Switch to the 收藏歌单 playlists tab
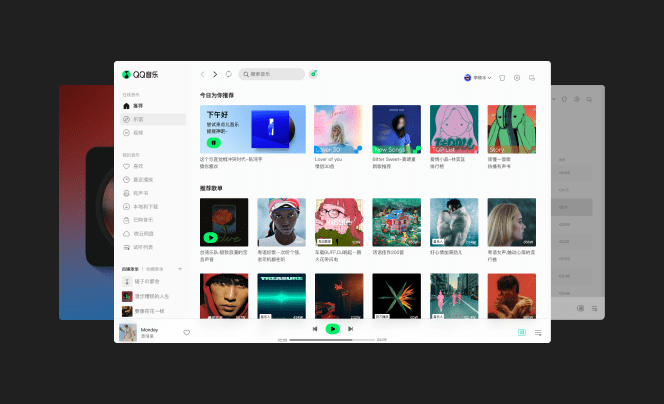The width and height of the screenshot is (664, 404). point(155,269)
